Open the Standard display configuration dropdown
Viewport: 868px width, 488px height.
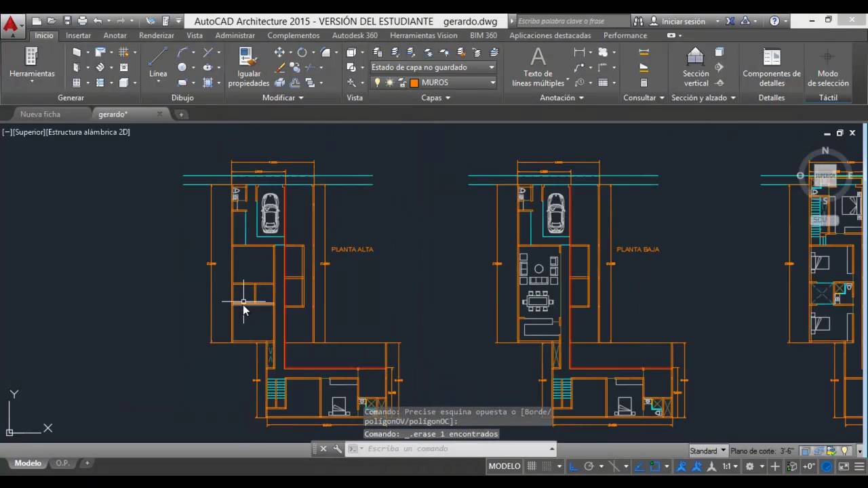point(708,451)
